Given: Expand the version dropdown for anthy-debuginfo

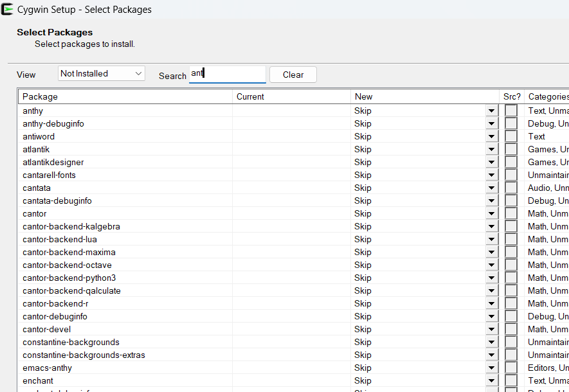Looking at the screenshot, I should pos(491,123).
